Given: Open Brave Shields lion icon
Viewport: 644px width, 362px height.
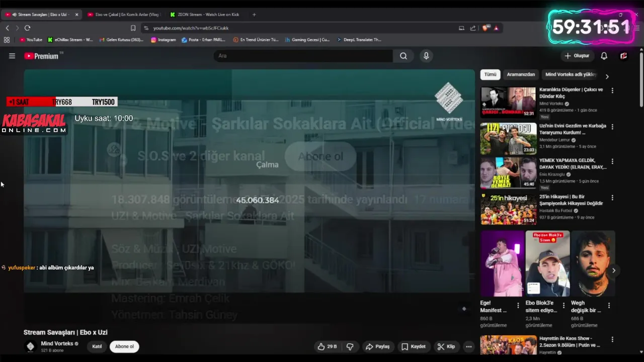Looking at the screenshot, I should point(486,28).
